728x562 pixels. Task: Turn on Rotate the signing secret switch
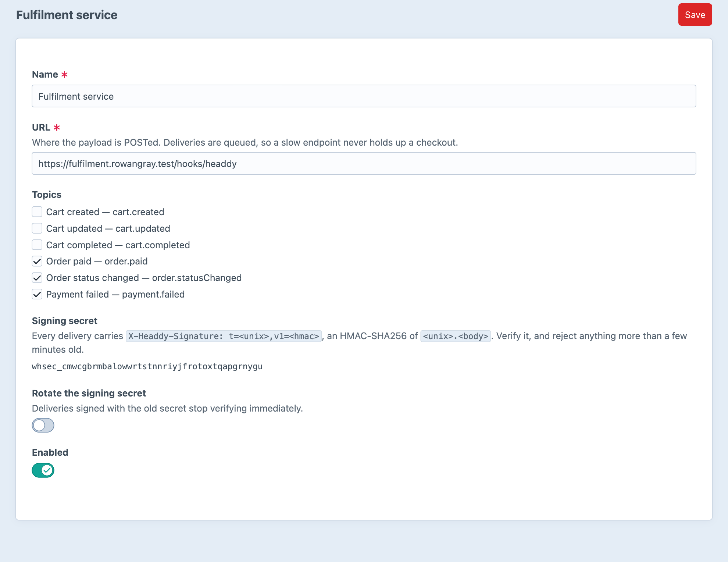pyautogui.click(x=43, y=425)
